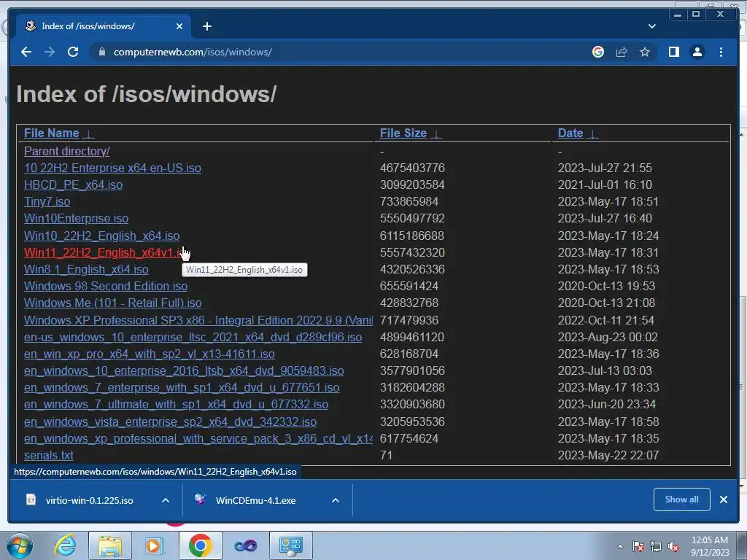Sort the listing by File Name

click(52, 133)
